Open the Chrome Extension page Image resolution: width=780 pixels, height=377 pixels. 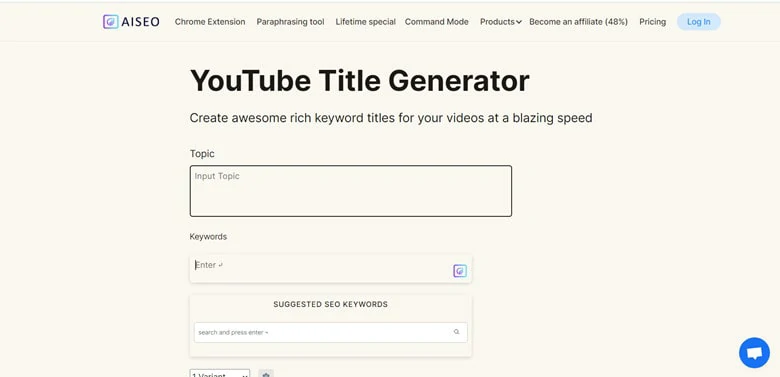click(x=210, y=22)
